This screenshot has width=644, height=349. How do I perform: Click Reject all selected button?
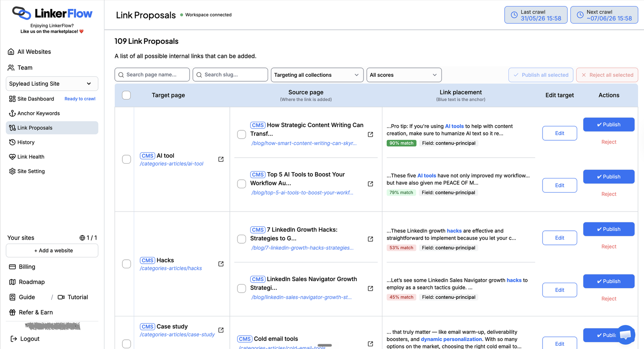[607, 75]
